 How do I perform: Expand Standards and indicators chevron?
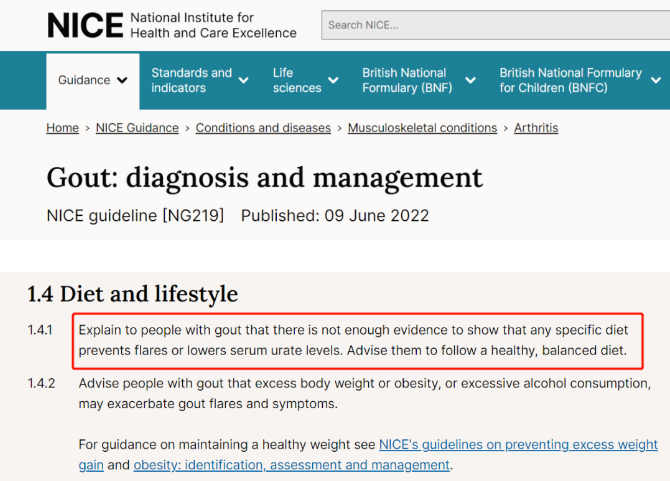(x=244, y=80)
